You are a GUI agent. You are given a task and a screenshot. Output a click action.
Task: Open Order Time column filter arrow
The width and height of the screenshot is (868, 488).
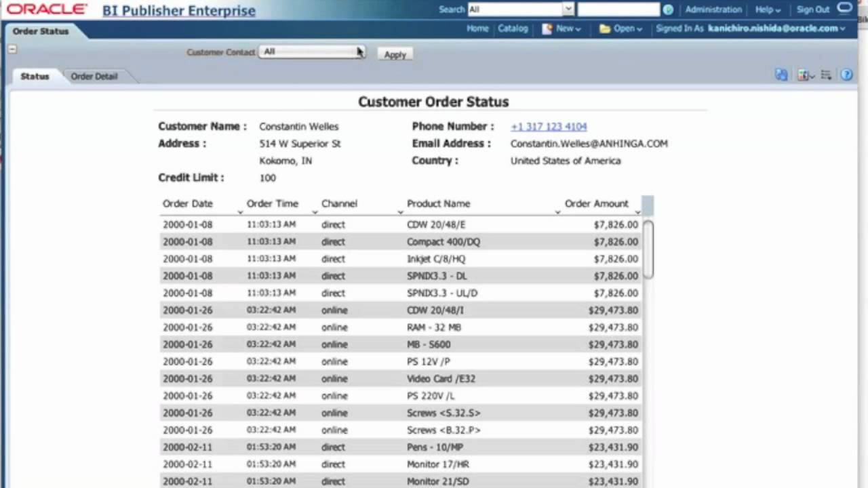314,212
